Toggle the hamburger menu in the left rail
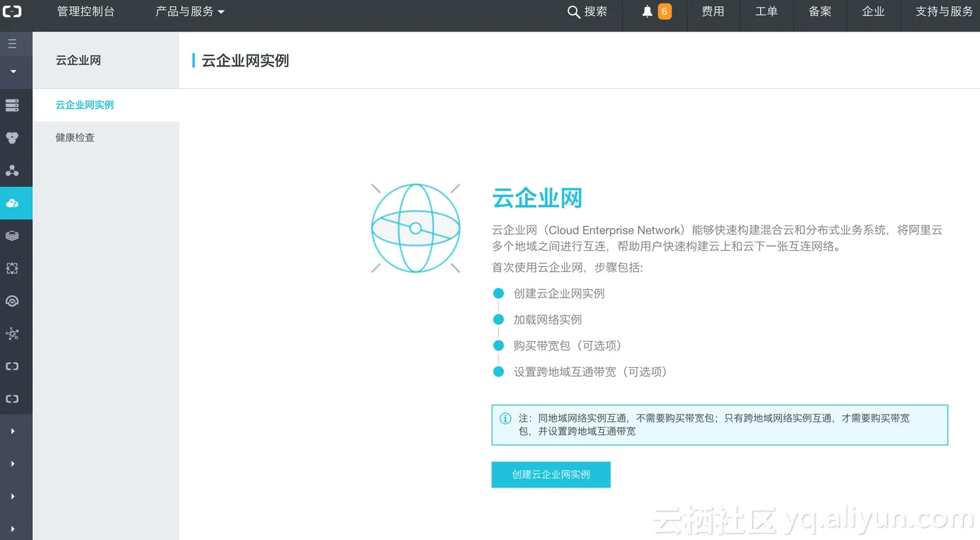Viewport: 980px width, 540px height. point(12,43)
